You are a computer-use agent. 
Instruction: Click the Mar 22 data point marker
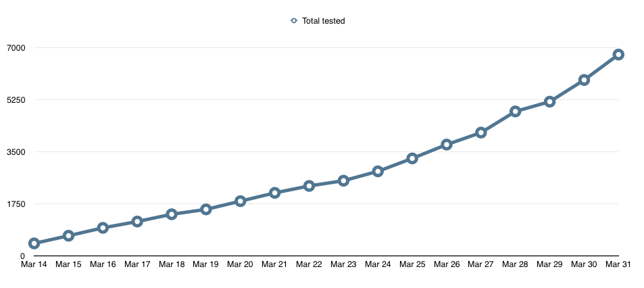(x=309, y=186)
